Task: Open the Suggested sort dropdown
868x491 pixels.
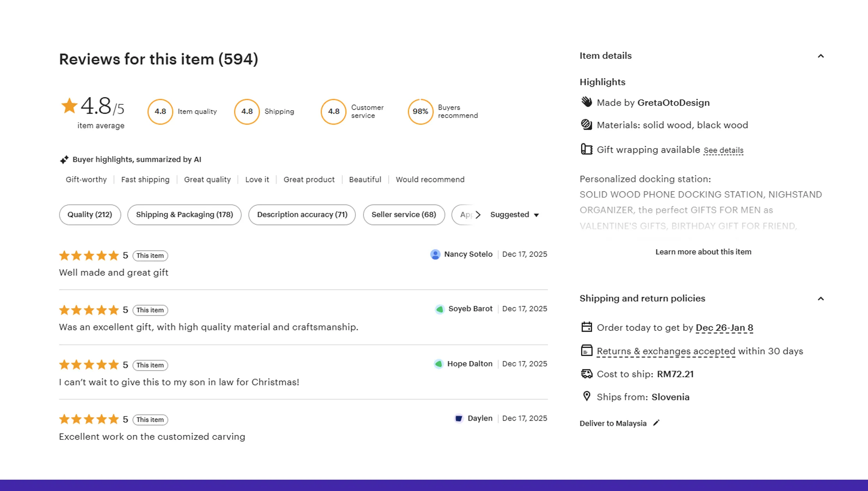Action: click(514, 214)
